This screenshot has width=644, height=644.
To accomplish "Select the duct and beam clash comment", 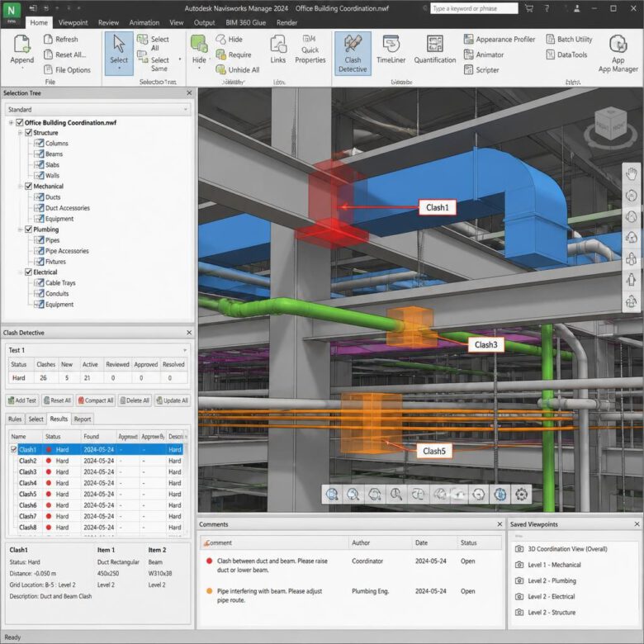I will (350, 566).
